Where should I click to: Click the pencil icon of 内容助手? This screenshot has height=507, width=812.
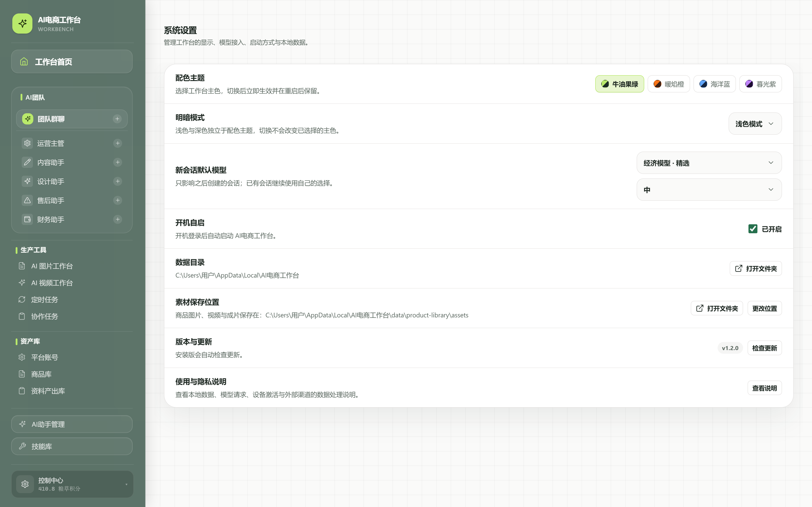point(28,162)
